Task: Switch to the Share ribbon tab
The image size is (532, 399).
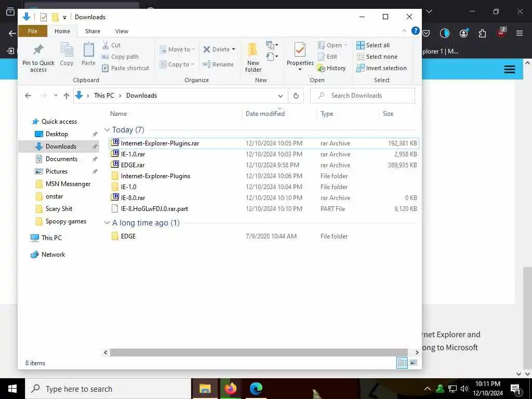Action: [92, 31]
